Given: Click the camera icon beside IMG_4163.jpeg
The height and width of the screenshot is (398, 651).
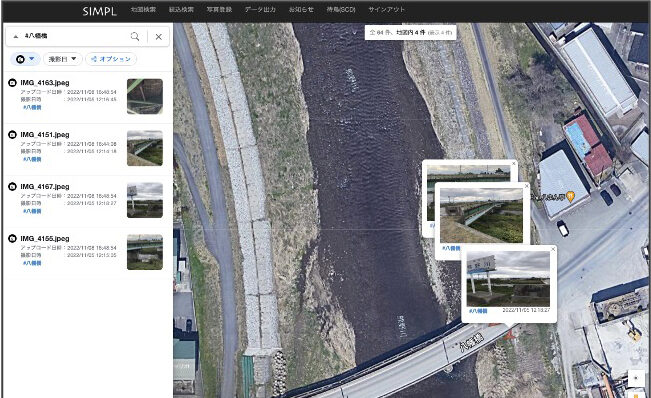Looking at the screenshot, I should tap(12, 83).
